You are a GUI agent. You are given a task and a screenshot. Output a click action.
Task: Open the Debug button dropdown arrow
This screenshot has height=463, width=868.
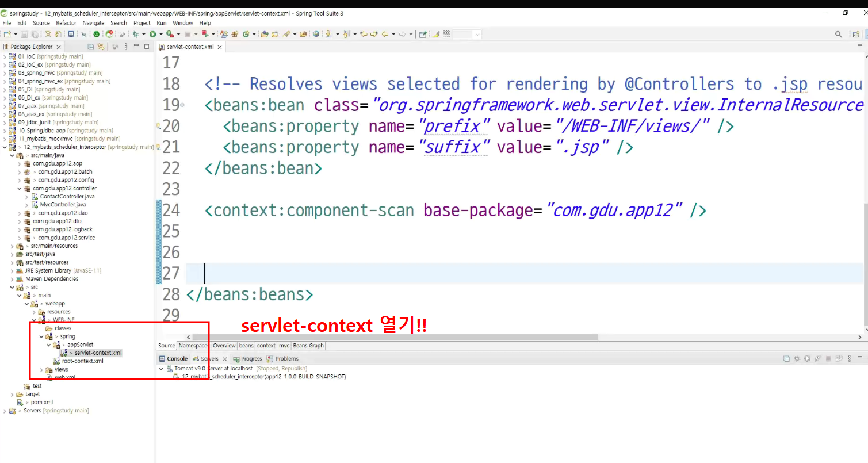143,35
